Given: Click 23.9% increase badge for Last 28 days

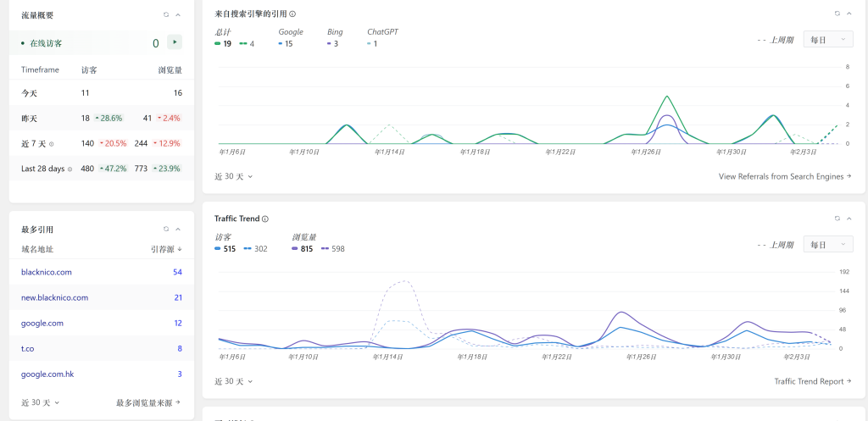Looking at the screenshot, I should [167, 169].
